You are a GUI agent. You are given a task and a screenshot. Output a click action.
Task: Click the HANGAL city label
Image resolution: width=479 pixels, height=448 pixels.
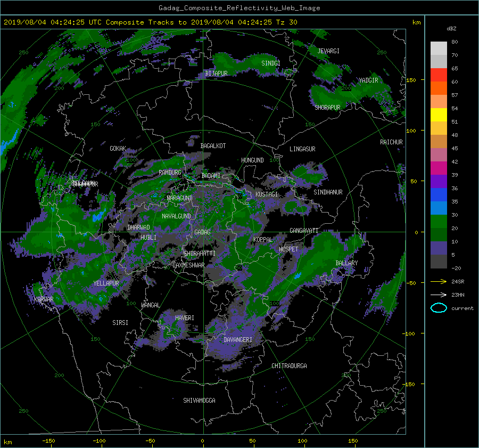coord(151,305)
